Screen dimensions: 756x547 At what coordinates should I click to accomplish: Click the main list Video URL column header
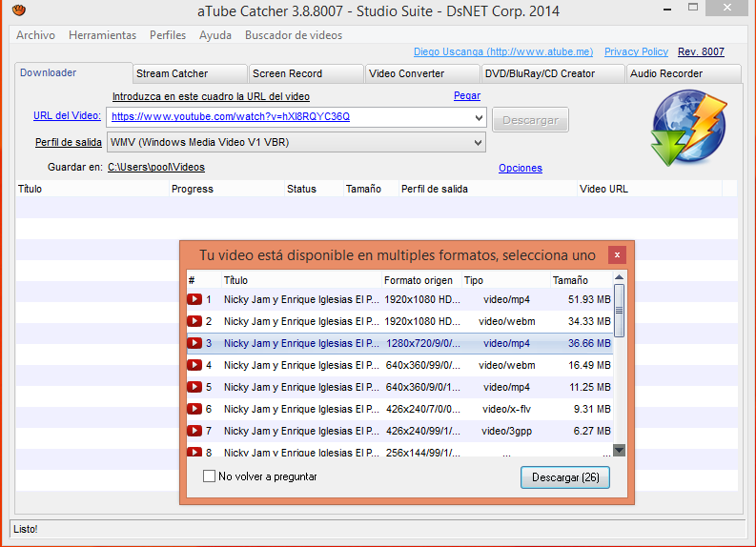(649, 189)
